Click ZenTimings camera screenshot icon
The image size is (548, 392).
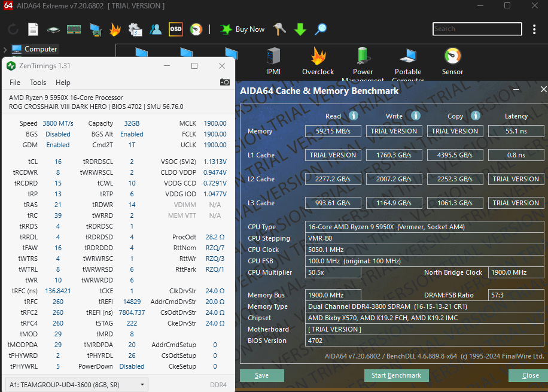[225, 82]
